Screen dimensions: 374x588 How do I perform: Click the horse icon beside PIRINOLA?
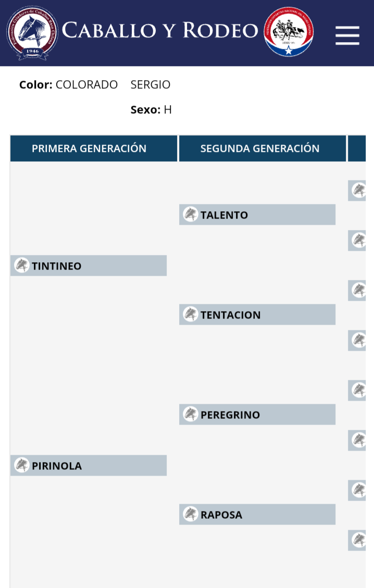pyautogui.click(x=22, y=465)
